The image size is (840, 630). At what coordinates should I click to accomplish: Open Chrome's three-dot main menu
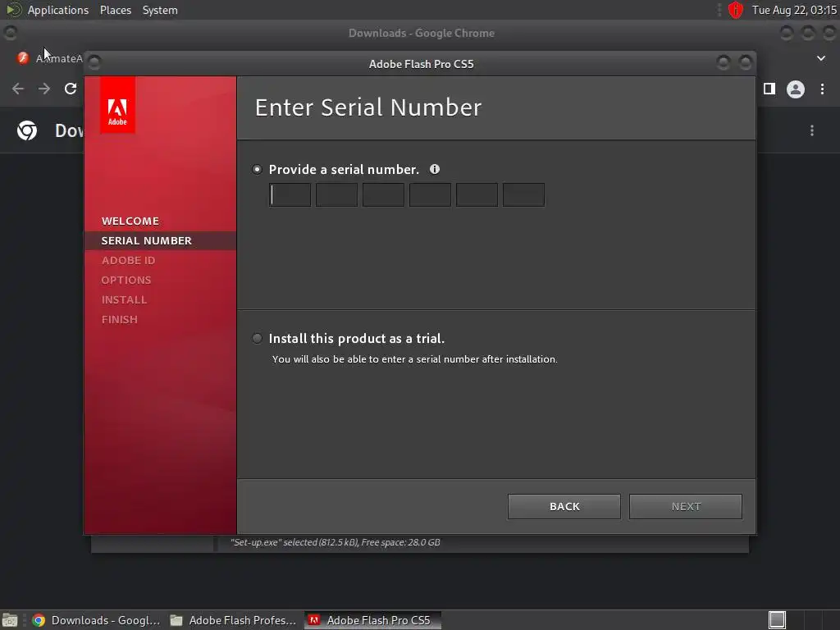pos(822,89)
